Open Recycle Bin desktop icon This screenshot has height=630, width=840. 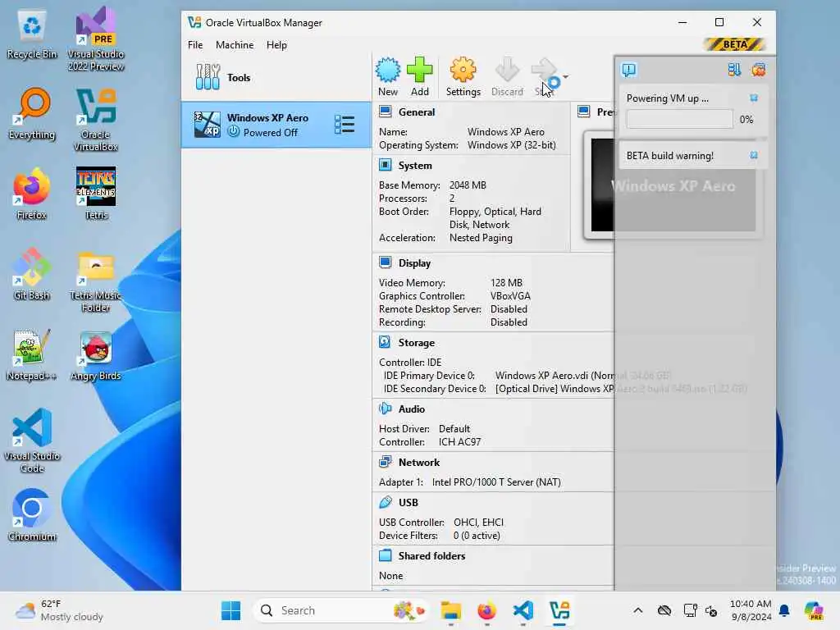32,34
